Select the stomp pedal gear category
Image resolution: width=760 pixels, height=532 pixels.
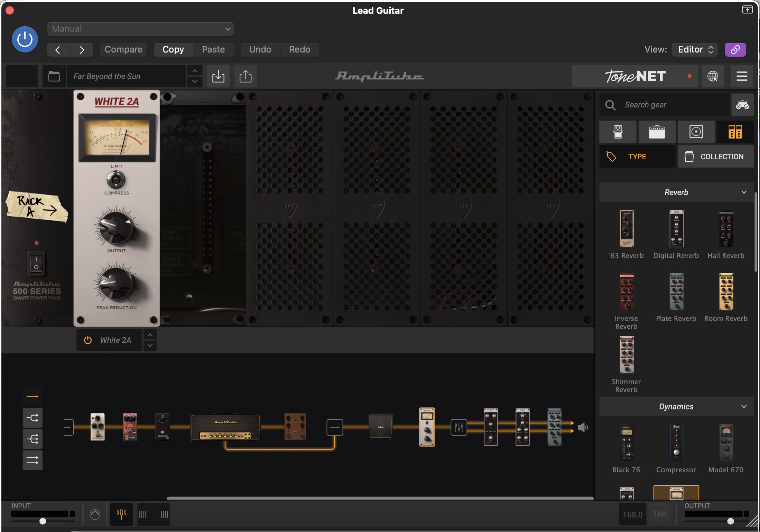[x=618, y=132]
